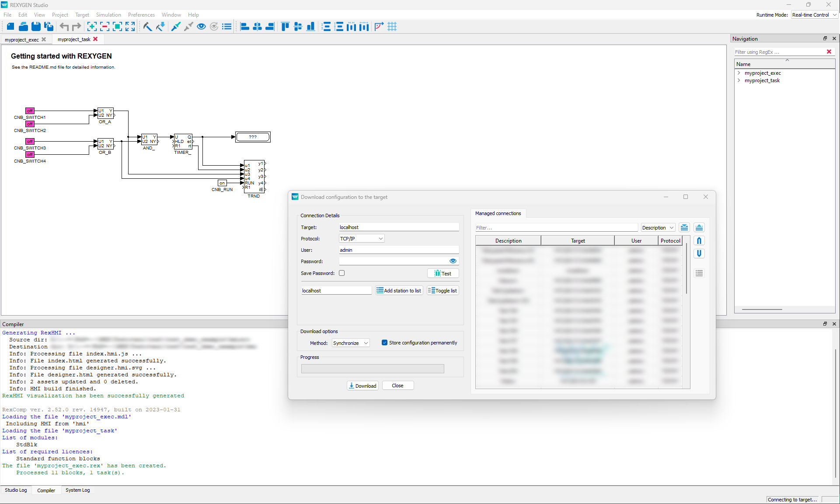
Task: Open the Protocol TCP/IP dropdown
Action: click(x=362, y=239)
